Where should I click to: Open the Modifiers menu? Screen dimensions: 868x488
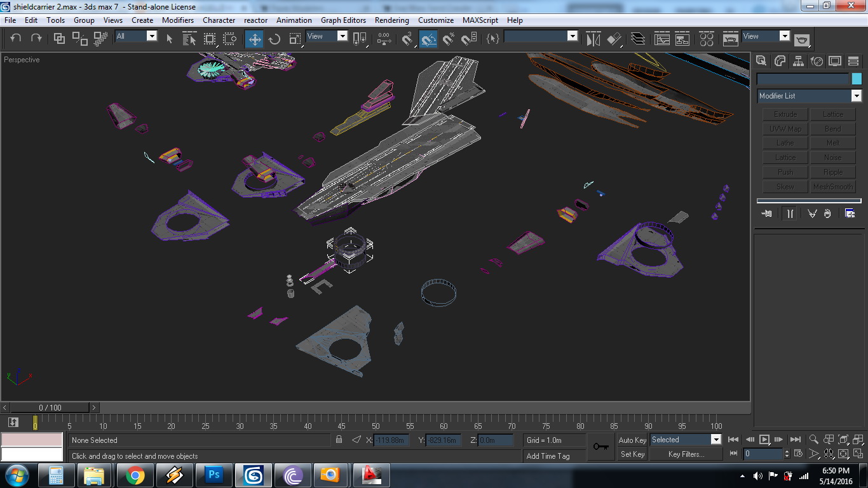click(x=178, y=20)
